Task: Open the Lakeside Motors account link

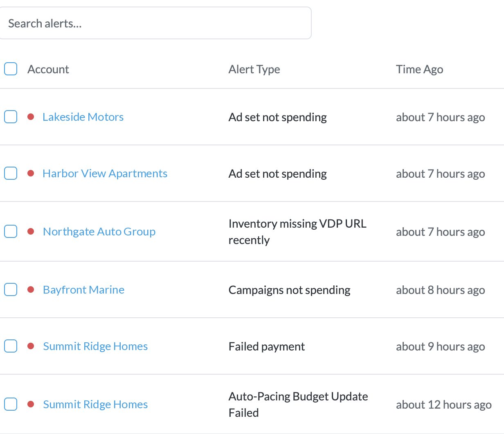Action: point(83,117)
